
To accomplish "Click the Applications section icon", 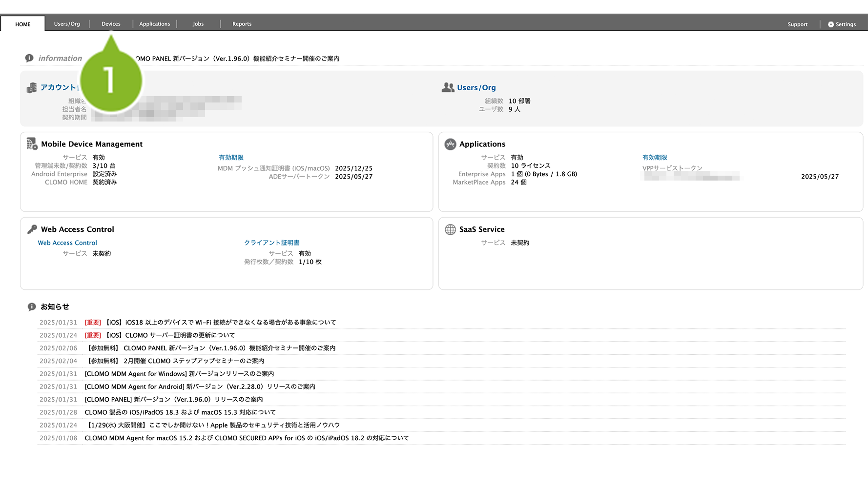I will tap(450, 144).
